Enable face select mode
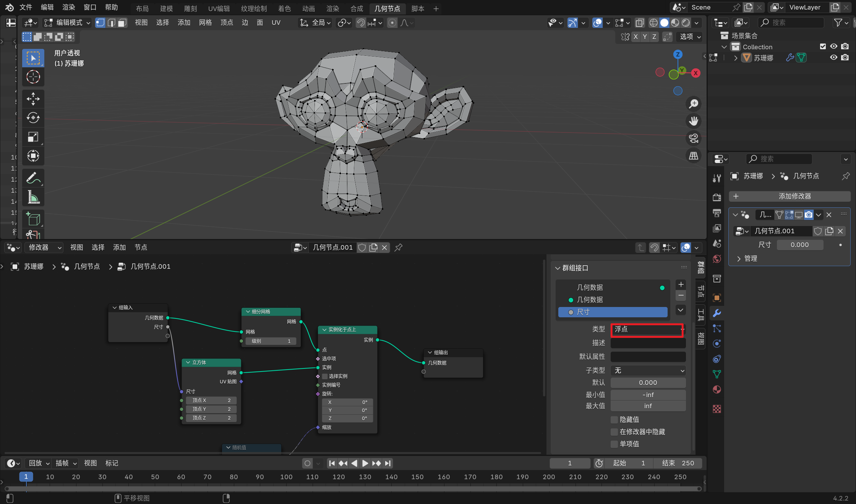The width and height of the screenshot is (856, 504). click(122, 23)
